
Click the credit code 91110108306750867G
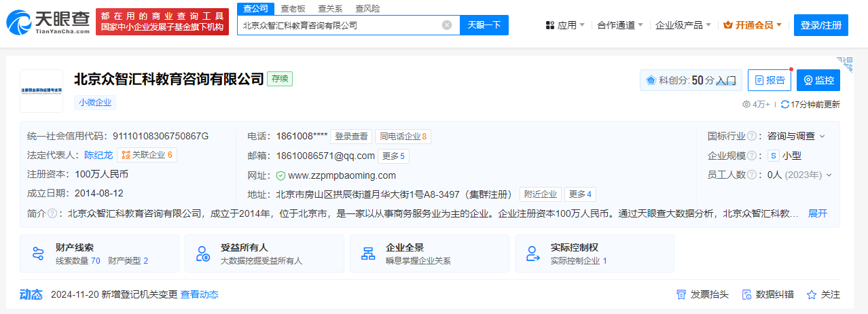(x=161, y=136)
